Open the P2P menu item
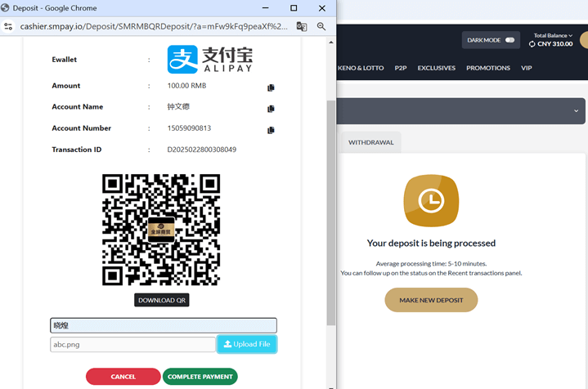 (x=401, y=68)
